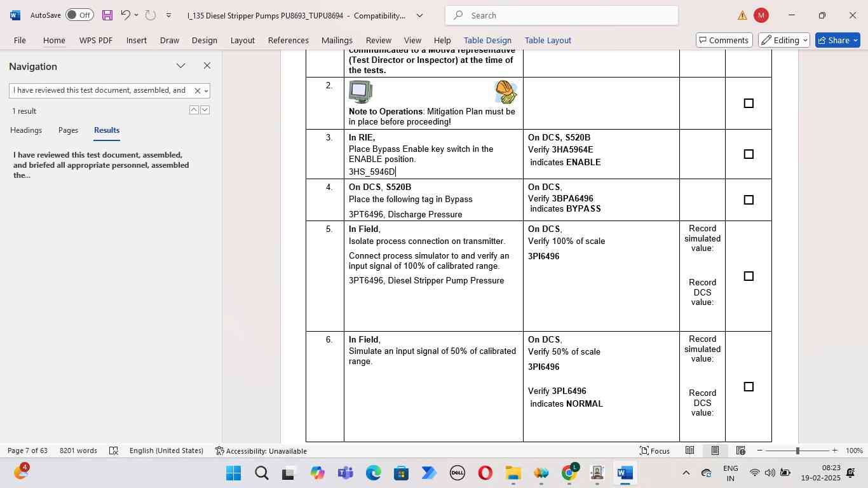868x488 pixels.
Task: Clear the navigation search text
Action: [197, 91]
